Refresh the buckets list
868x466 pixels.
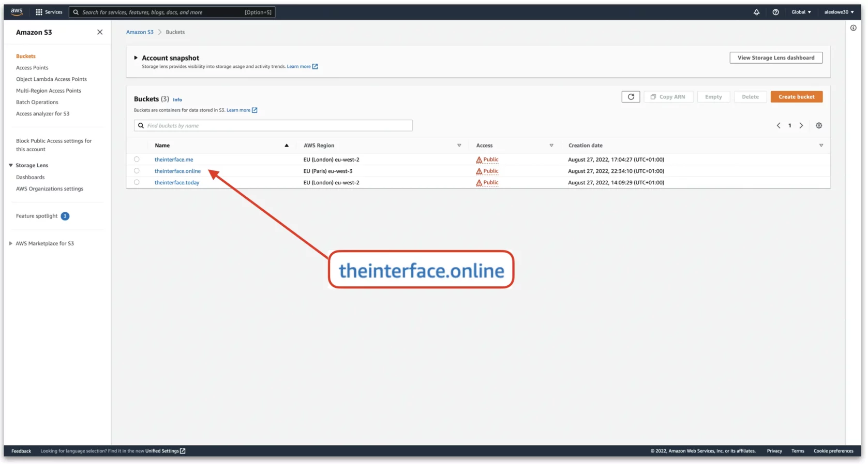(x=631, y=97)
